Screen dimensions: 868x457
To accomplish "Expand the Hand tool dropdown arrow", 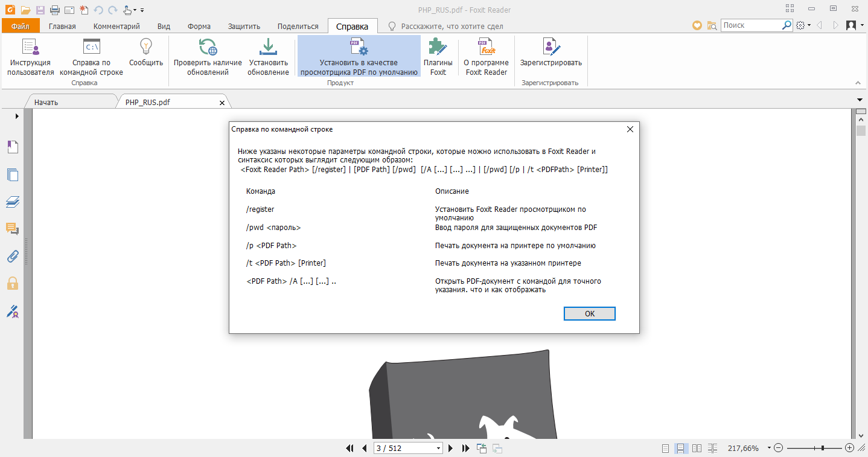I will click(x=135, y=10).
